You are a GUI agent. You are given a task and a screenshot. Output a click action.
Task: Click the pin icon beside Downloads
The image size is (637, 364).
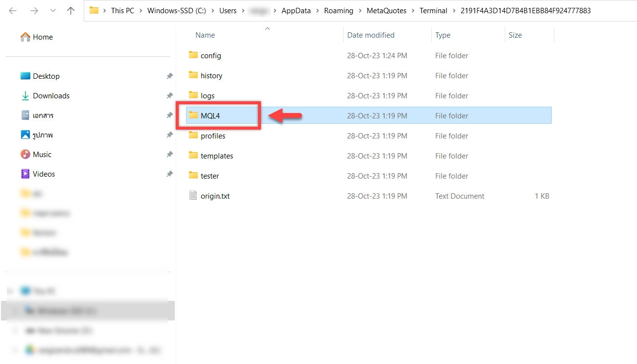[169, 96]
